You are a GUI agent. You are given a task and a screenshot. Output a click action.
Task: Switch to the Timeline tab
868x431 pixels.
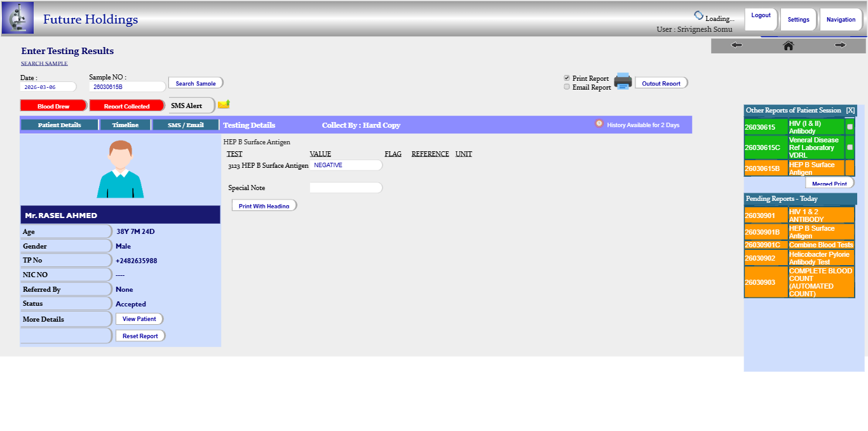125,125
